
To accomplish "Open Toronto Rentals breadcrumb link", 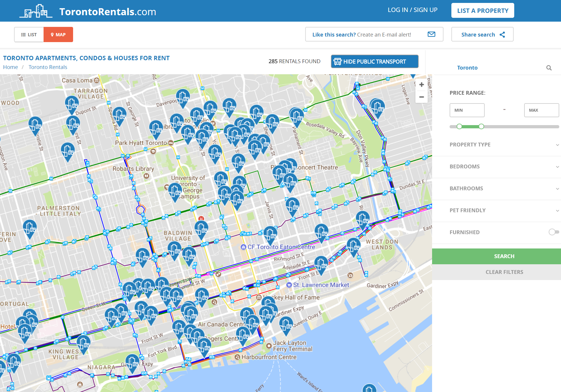I will (x=48, y=67).
